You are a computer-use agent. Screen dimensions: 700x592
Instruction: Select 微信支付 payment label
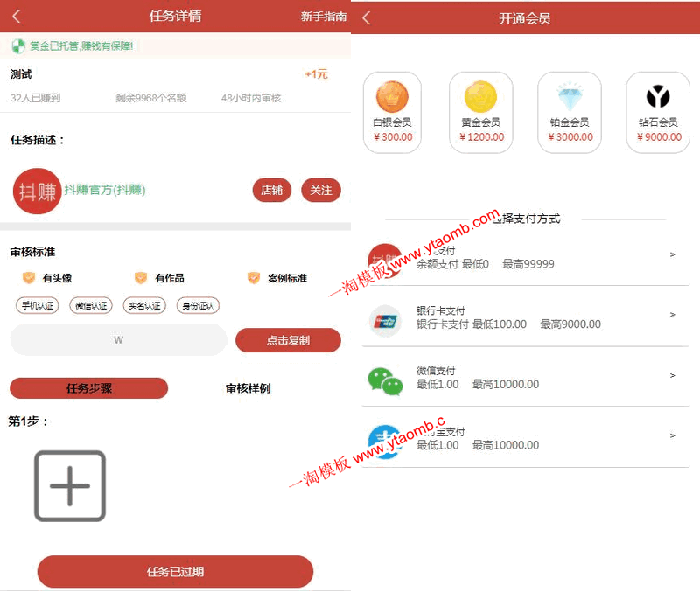point(436,371)
